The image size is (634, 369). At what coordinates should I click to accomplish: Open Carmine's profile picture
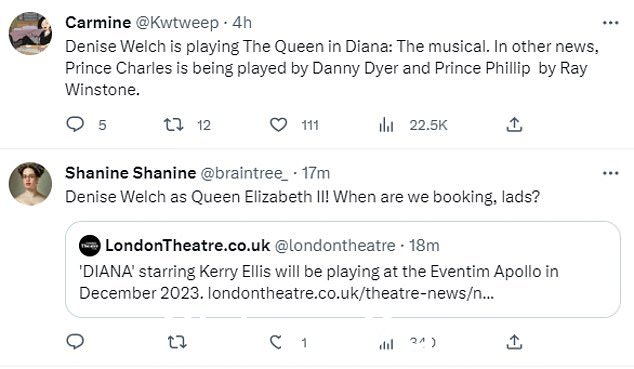[x=30, y=34]
